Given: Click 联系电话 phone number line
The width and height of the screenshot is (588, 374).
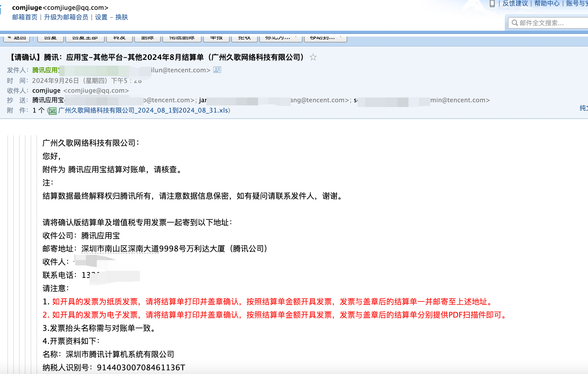Looking at the screenshot, I should tap(91, 275).
